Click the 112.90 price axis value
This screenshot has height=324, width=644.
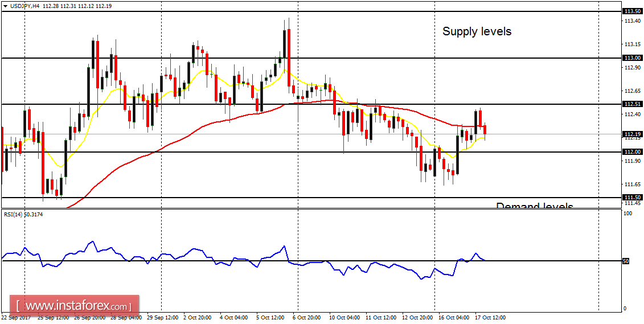pyautogui.click(x=633, y=67)
